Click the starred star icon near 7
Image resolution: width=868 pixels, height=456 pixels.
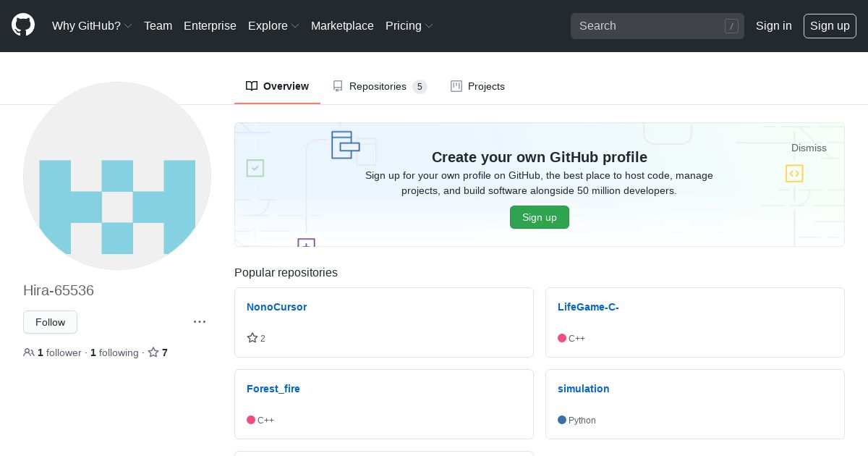point(153,352)
